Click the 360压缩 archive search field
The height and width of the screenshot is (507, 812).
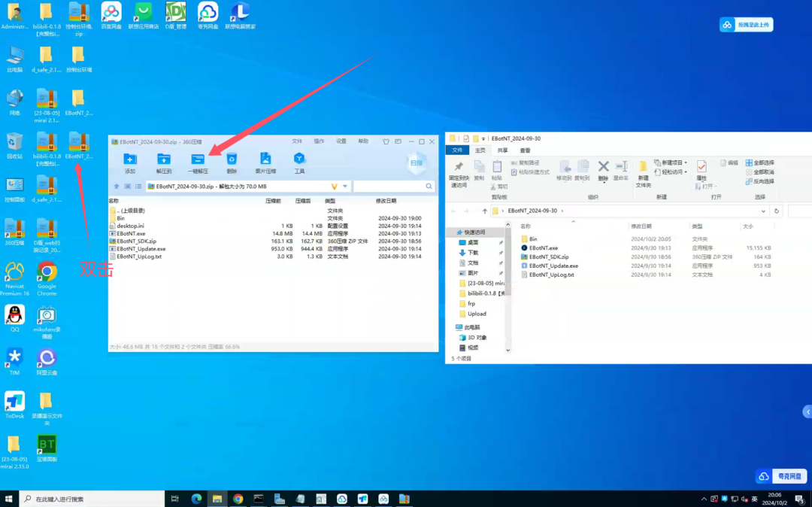point(389,187)
